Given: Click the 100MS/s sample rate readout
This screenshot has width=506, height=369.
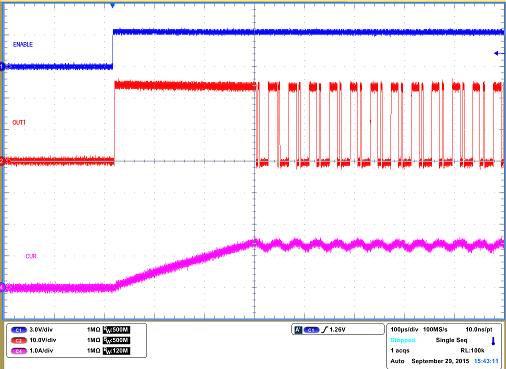Looking at the screenshot, I should 435,330.
